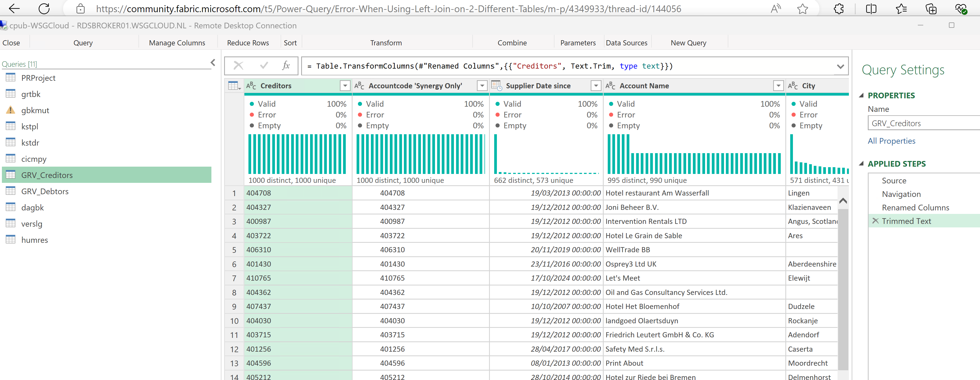Reload the page with refresh icon
The height and width of the screenshot is (380, 980).
point(44,8)
